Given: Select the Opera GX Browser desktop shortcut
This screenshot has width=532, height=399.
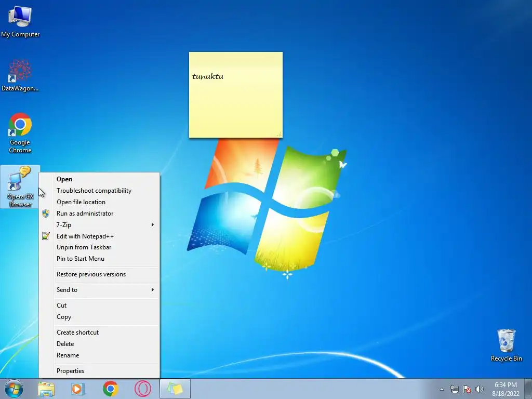Looking at the screenshot, I should [20, 187].
